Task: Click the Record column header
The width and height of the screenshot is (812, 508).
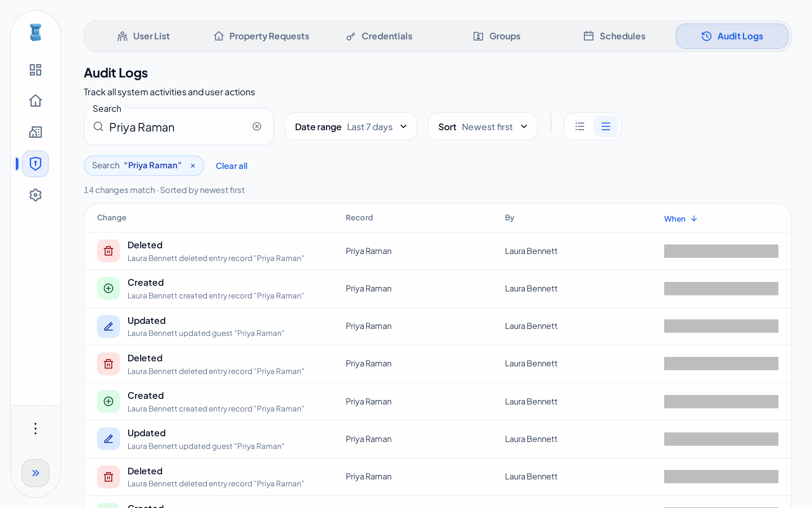Action: click(359, 218)
